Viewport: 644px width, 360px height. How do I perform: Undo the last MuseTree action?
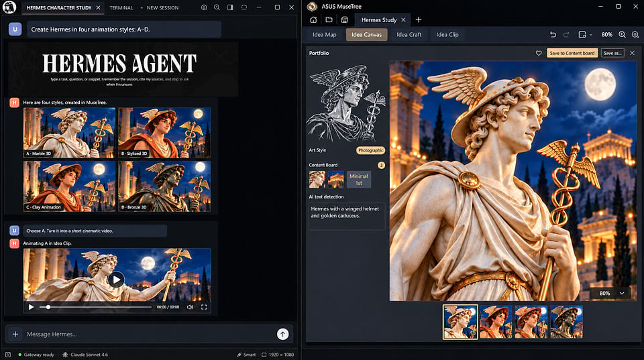(553, 34)
